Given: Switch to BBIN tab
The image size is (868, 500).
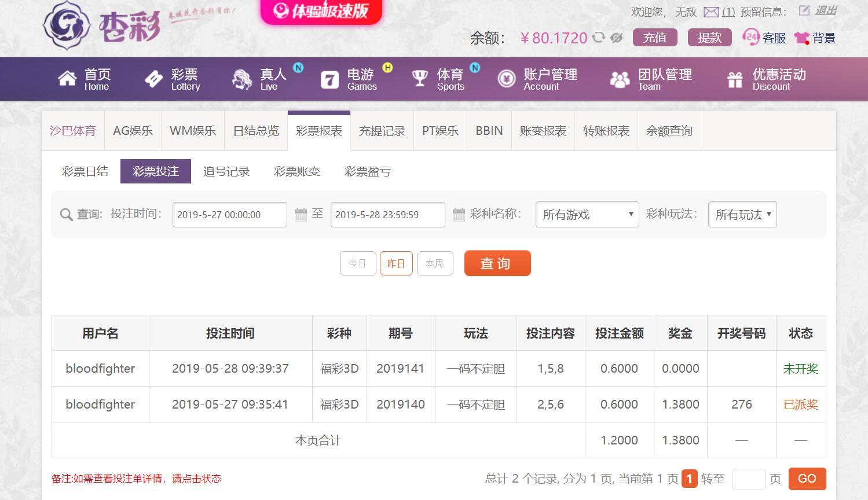Looking at the screenshot, I should (489, 131).
